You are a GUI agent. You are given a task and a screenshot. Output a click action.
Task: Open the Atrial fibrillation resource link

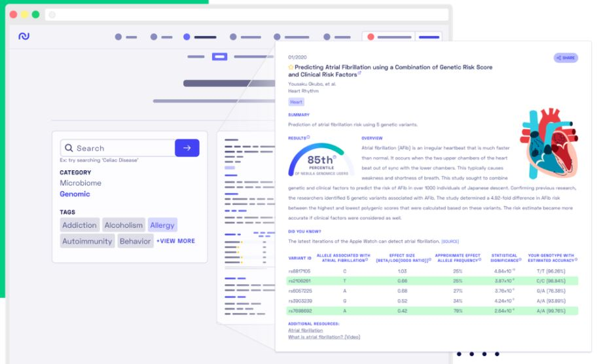(305, 331)
